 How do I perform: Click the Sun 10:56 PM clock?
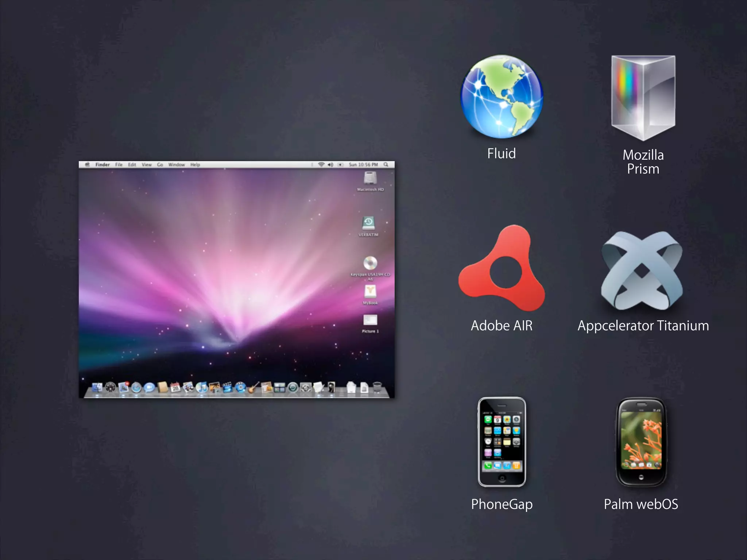[363, 165]
